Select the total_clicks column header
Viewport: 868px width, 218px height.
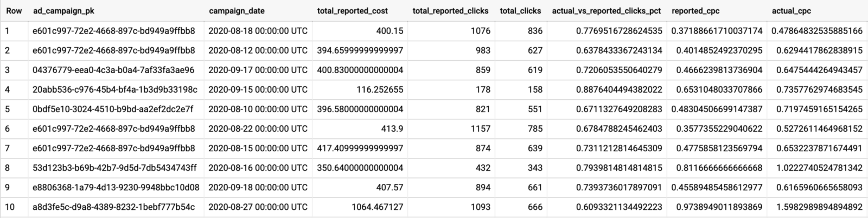[x=521, y=11]
